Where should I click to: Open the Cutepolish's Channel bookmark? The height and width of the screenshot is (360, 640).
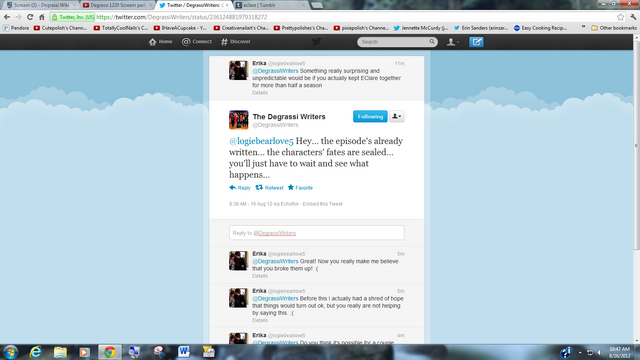60,28
